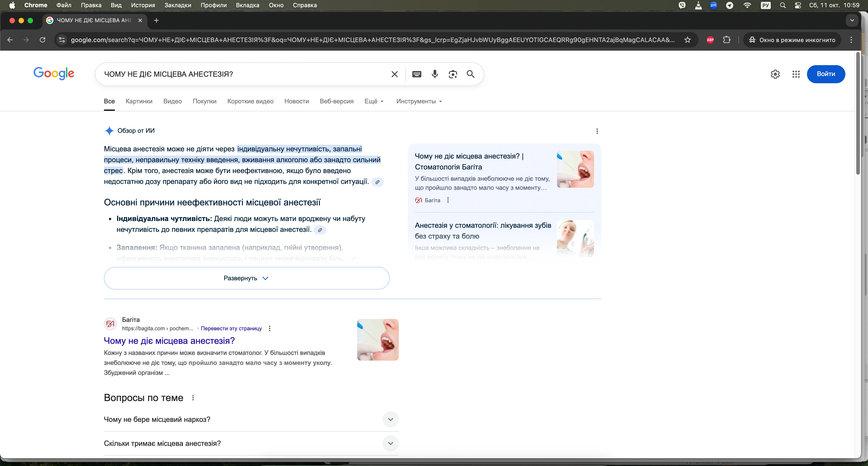Image resolution: width=868 pixels, height=466 pixels.
Task: Open the Ещё dropdown filter
Action: tap(374, 101)
